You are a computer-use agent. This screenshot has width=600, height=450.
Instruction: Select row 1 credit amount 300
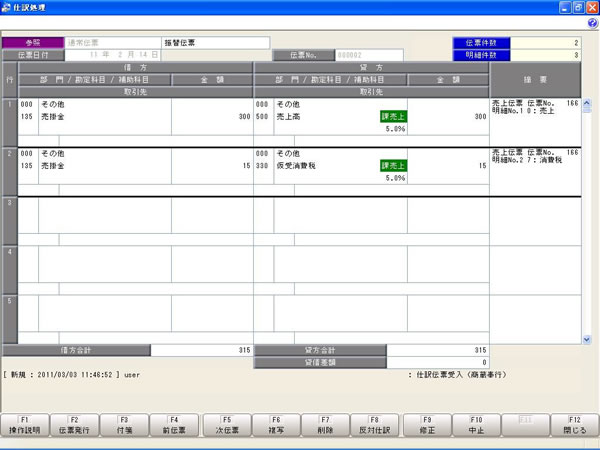480,117
